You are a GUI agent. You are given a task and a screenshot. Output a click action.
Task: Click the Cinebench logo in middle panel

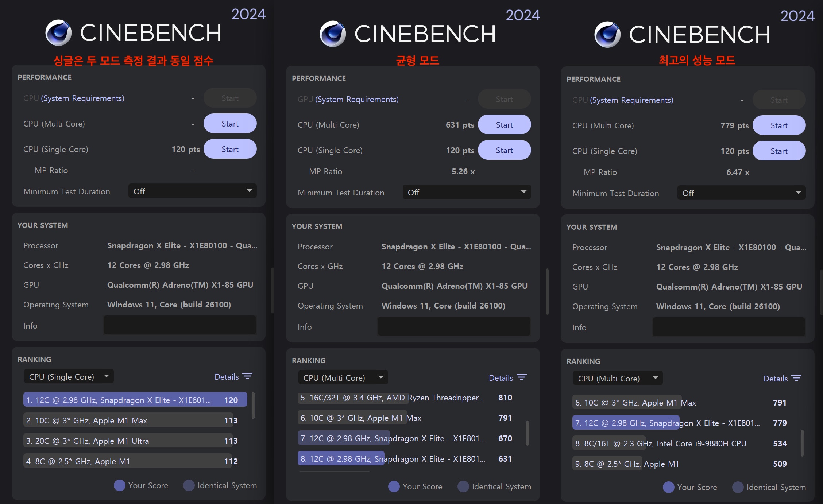(333, 34)
